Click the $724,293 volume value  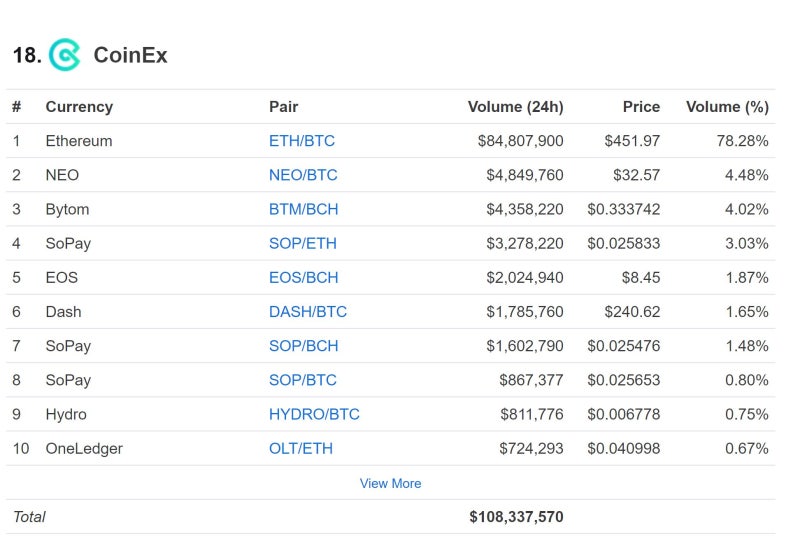pos(531,449)
